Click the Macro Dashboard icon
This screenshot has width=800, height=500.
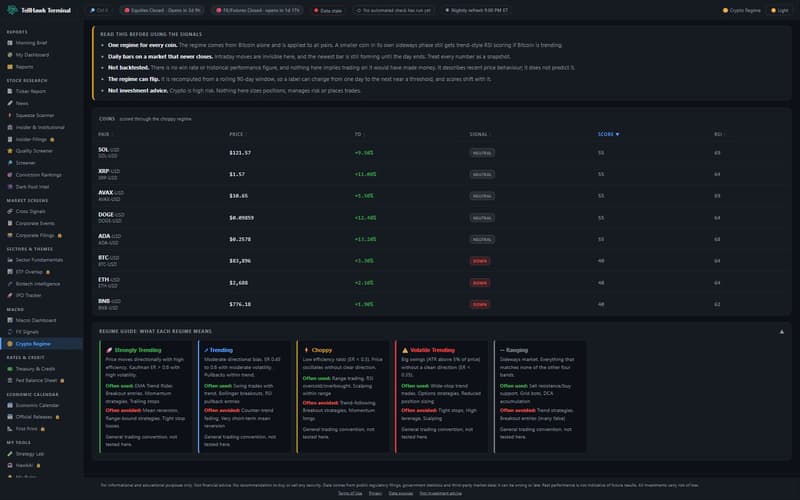click(x=10, y=320)
